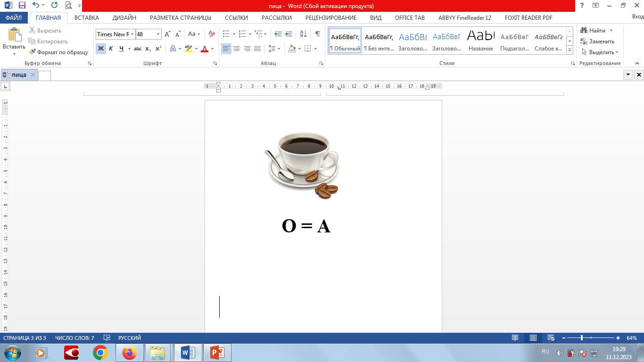
Task: Toggle align text left button
Action: tap(226, 49)
